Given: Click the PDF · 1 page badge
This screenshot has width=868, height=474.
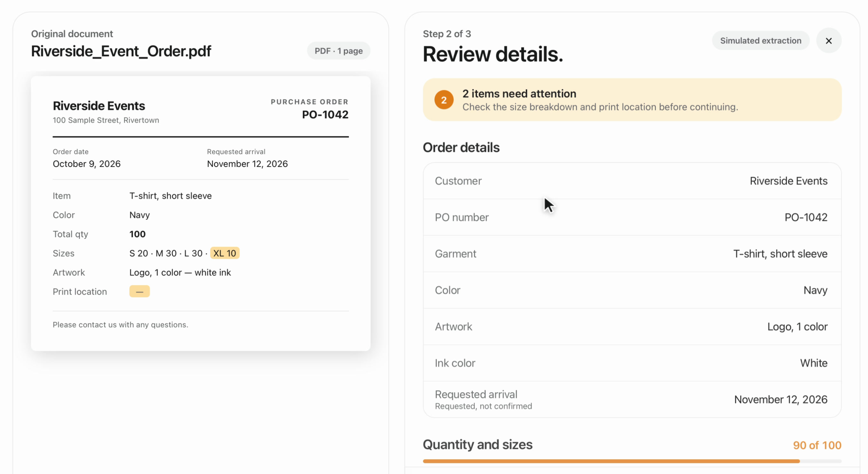Looking at the screenshot, I should pyautogui.click(x=338, y=51).
